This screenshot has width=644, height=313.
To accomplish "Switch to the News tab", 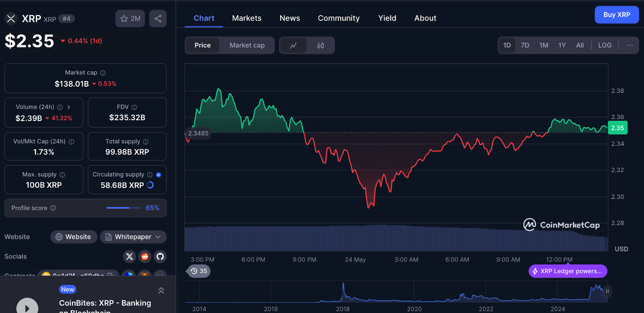I will (x=290, y=18).
